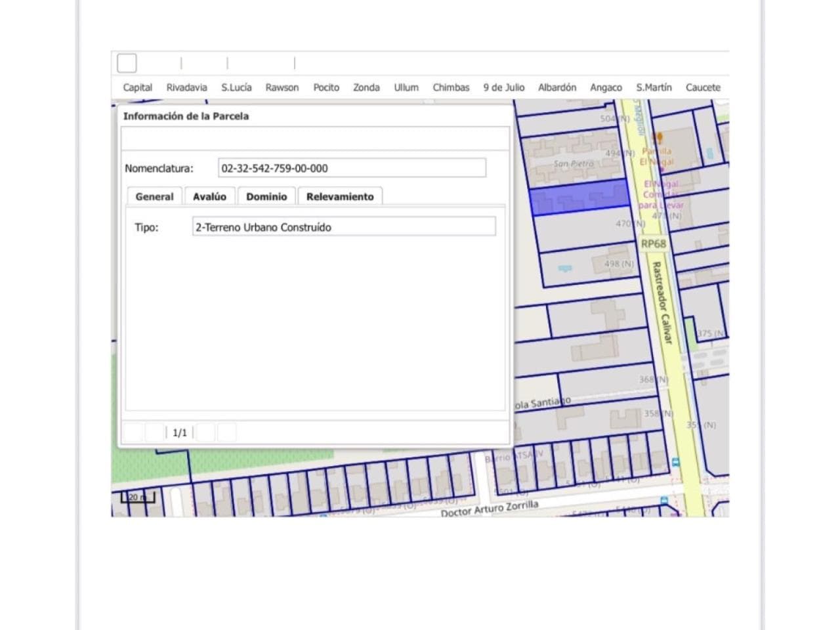Image resolution: width=840 pixels, height=630 pixels.
Task: Go to the General tab
Action: (x=154, y=197)
